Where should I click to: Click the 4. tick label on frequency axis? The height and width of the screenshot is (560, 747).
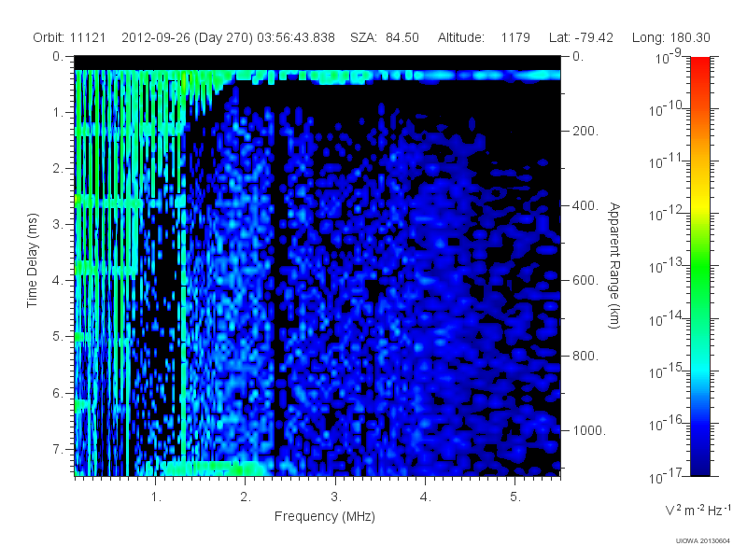point(426,497)
